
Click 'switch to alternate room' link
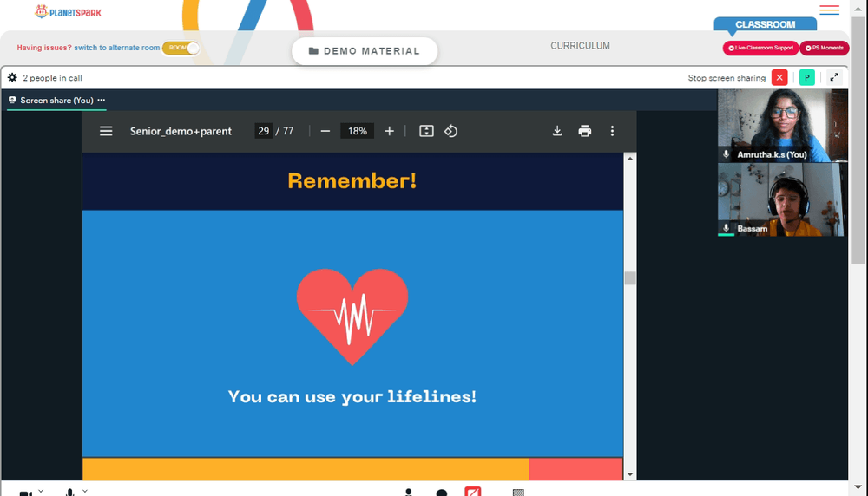pyautogui.click(x=117, y=48)
